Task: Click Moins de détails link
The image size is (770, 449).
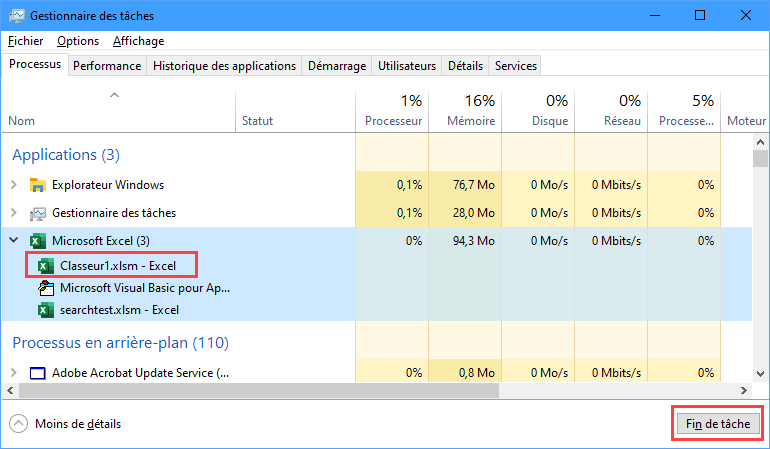Action: [78, 424]
